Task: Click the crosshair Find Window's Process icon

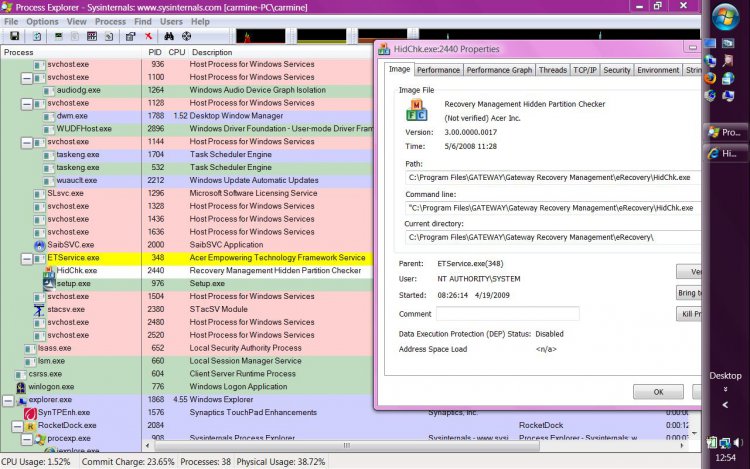Action: click(187, 36)
